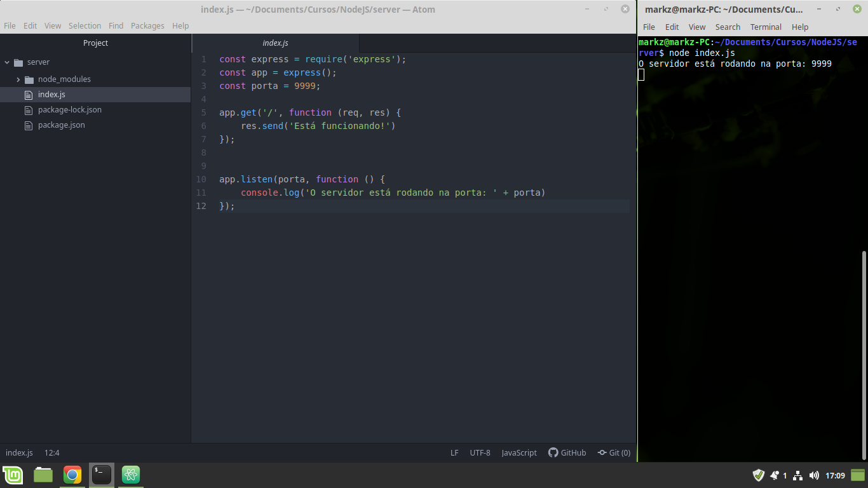The width and height of the screenshot is (868, 488).
Task: Change the UTF-8 encoding selector
Action: pos(480,453)
